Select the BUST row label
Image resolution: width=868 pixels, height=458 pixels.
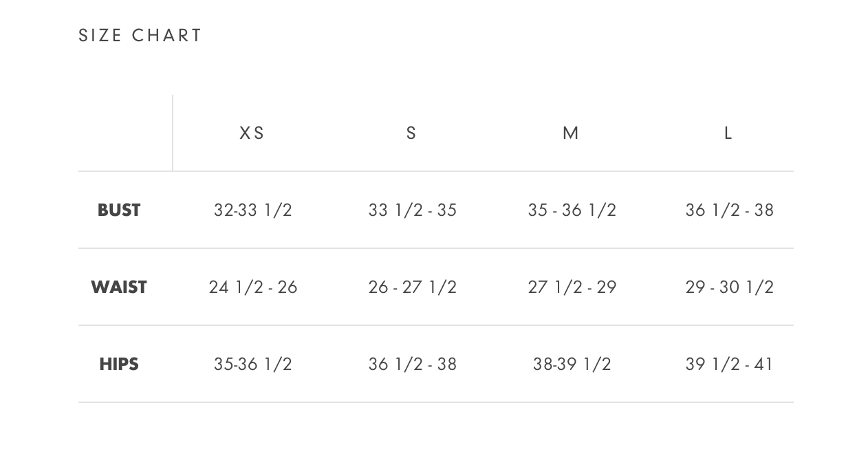tap(119, 210)
